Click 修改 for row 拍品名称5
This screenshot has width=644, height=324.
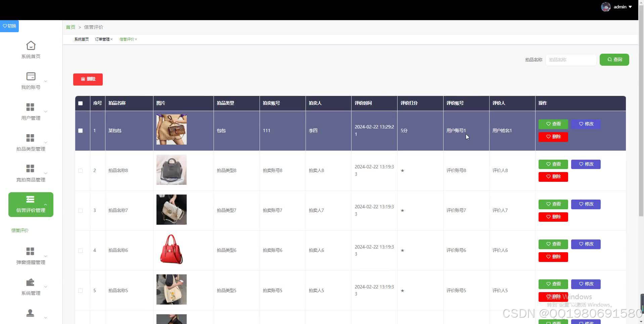tap(586, 284)
